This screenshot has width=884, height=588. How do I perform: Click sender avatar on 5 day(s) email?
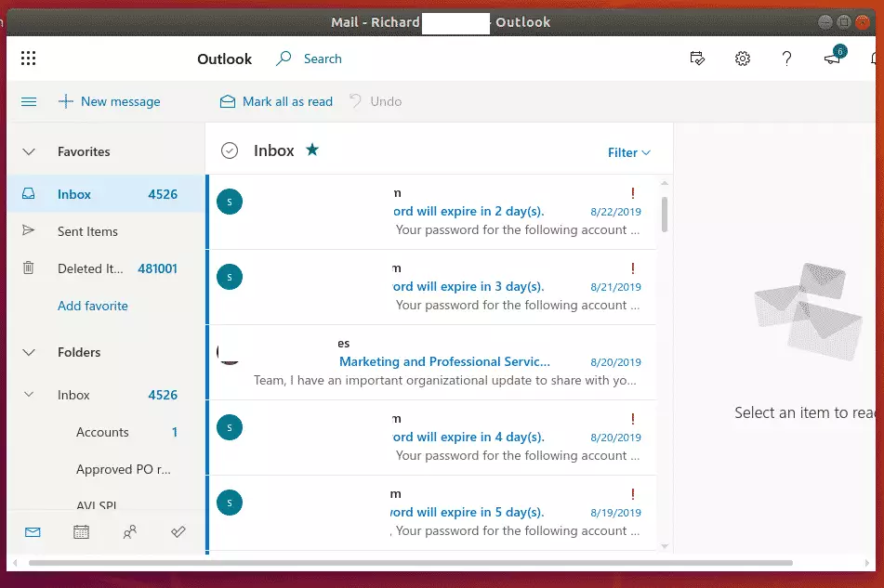[x=230, y=503]
